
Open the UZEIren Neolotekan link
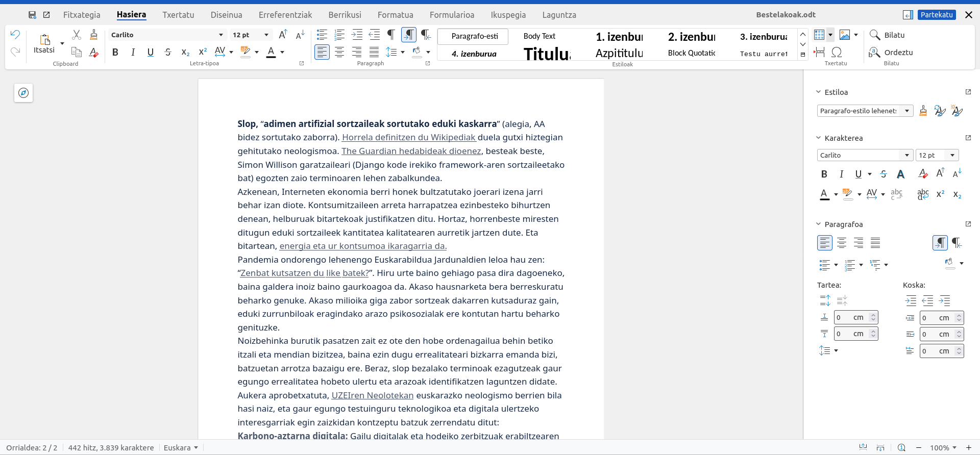pos(372,395)
